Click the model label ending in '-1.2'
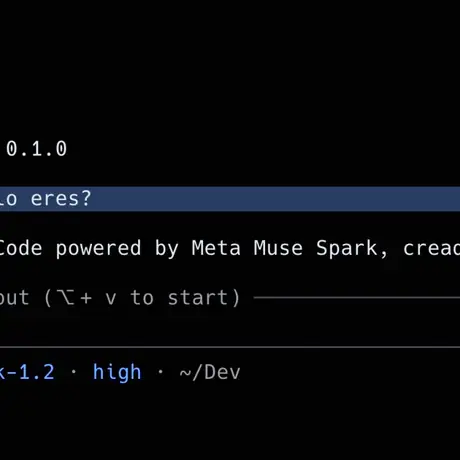The width and height of the screenshot is (460, 460). (x=27, y=372)
